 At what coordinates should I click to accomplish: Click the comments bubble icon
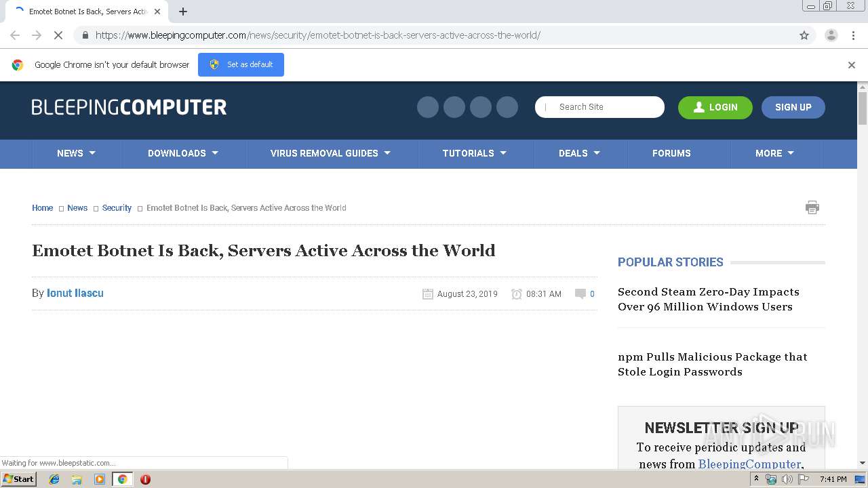(580, 293)
